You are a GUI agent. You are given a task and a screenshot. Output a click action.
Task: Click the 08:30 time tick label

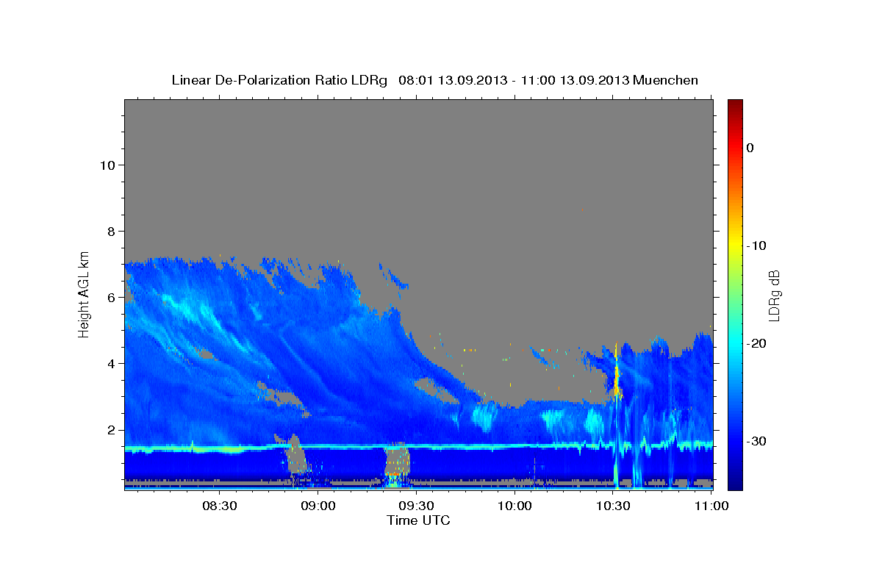pyautogui.click(x=219, y=506)
